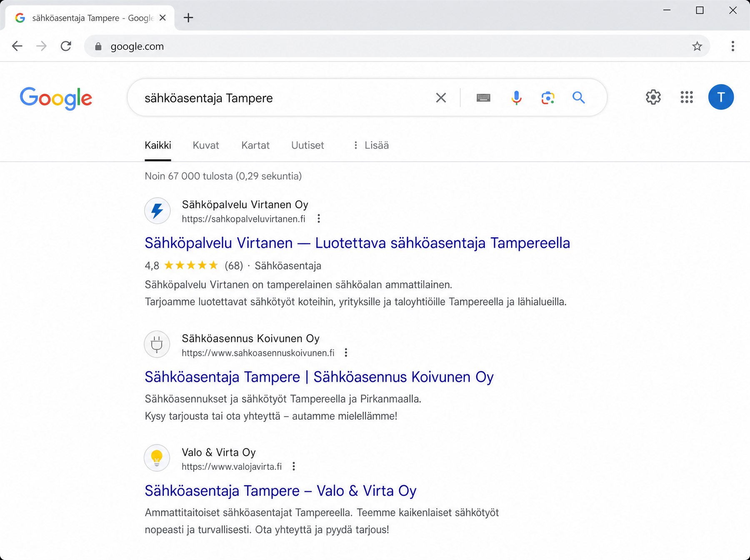Click snippet 'Tarjoamme luotettavat sähkötyöt koteihin'
This screenshot has width=750, height=560.
tap(355, 302)
